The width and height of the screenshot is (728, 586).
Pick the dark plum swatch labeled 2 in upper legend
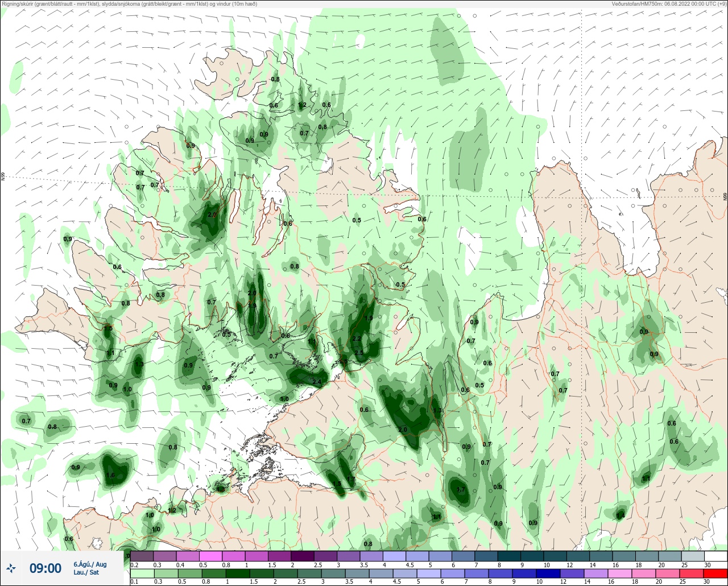[x=303, y=556]
